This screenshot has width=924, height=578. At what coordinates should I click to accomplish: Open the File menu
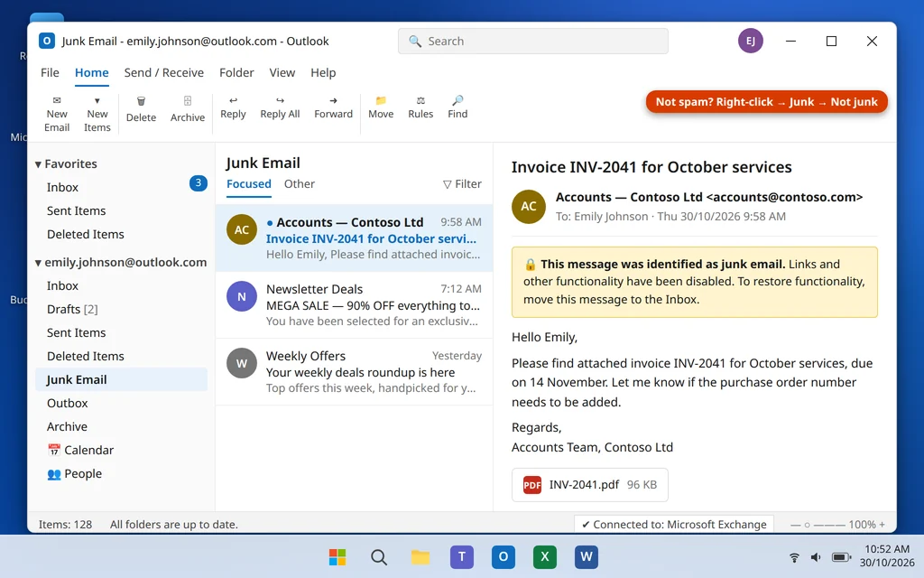pyautogui.click(x=50, y=72)
